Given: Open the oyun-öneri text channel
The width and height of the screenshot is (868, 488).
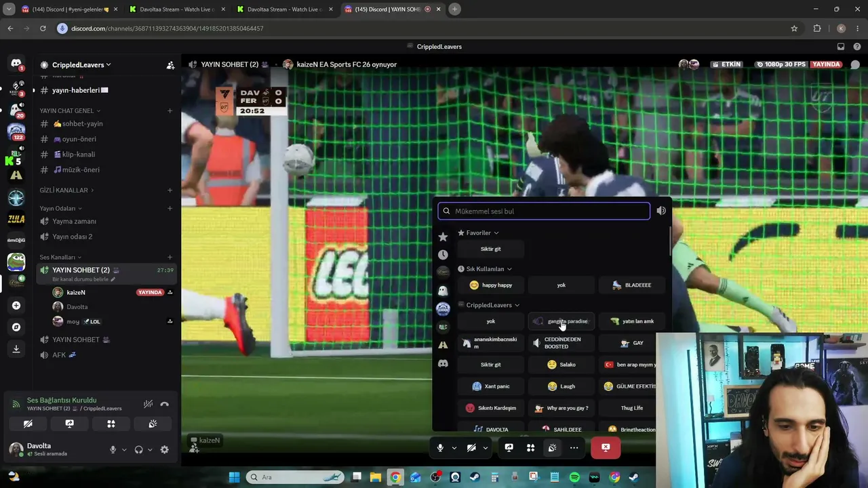Looking at the screenshot, I should pyautogui.click(x=105, y=139).
